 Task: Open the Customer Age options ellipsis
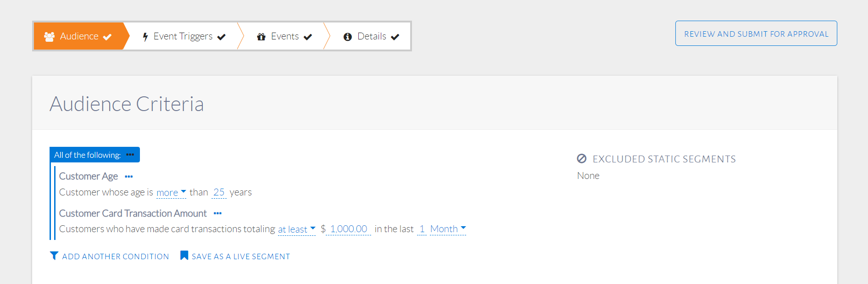click(129, 177)
